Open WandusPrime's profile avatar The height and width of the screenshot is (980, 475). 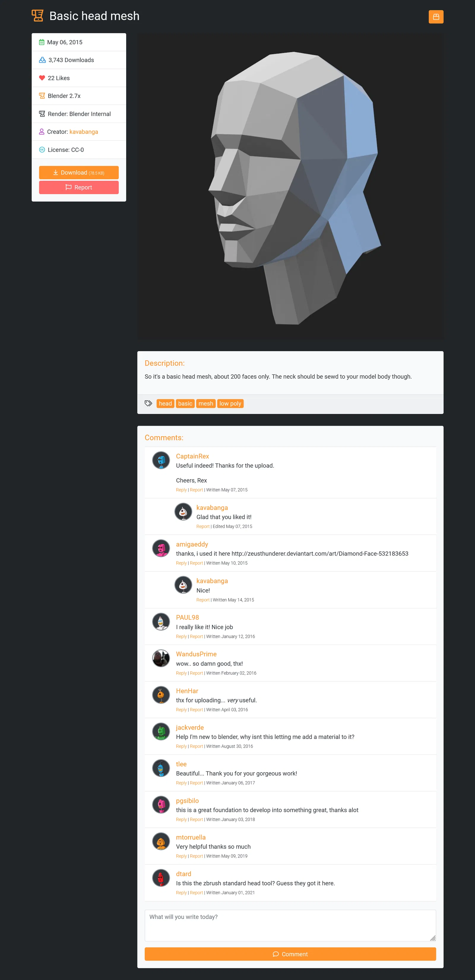click(161, 658)
